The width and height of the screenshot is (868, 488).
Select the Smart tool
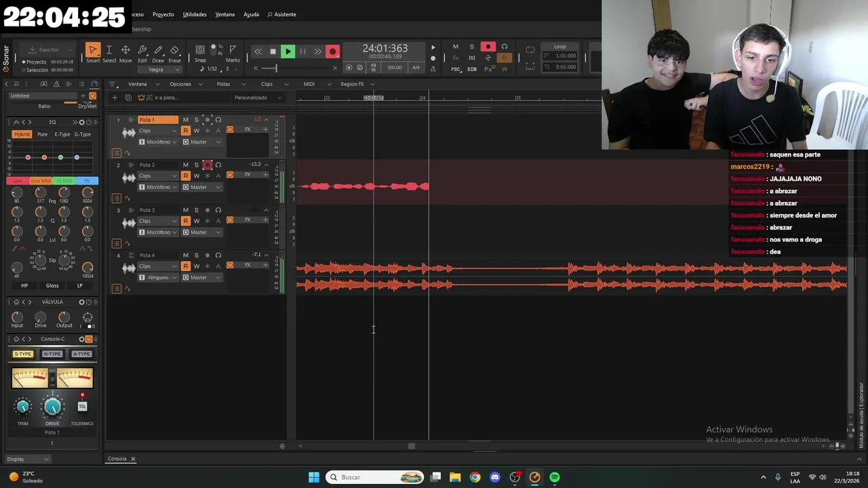click(x=93, y=53)
